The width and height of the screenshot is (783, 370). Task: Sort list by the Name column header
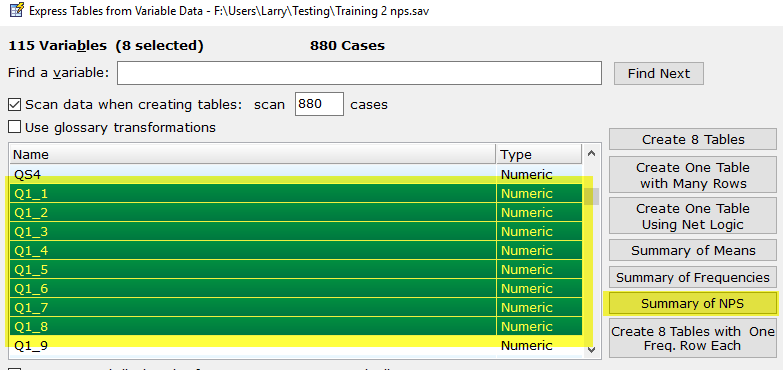(253, 154)
